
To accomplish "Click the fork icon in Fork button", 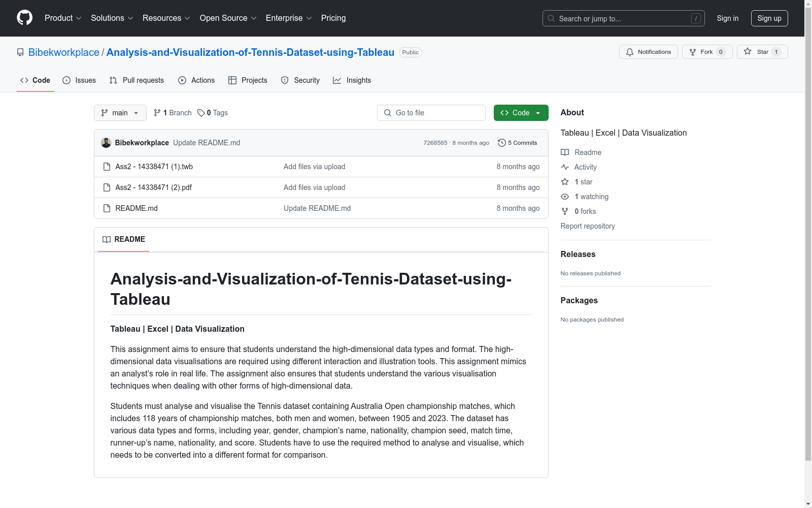I will pyautogui.click(x=693, y=52).
